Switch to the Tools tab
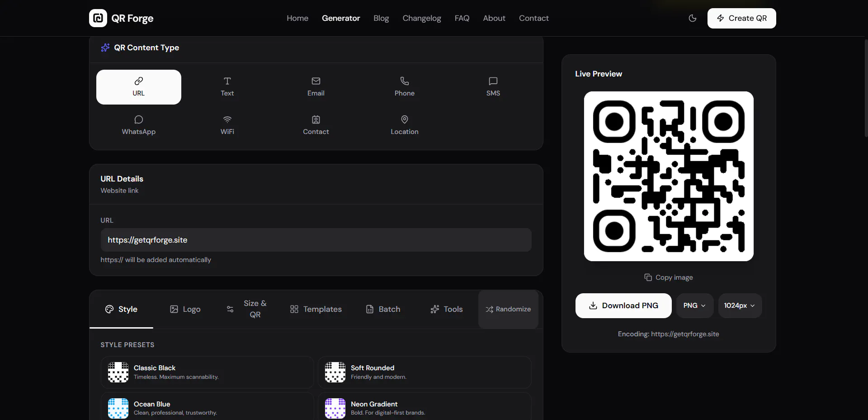The image size is (868, 420). pos(447,309)
